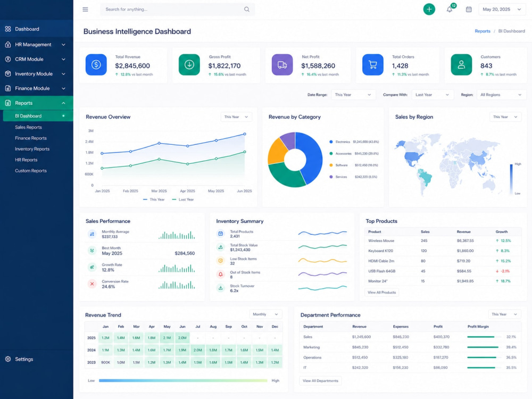Select BI Dashboard in sidebar
This screenshot has height=399, width=532.
pyautogui.click(x=38, y=115)
